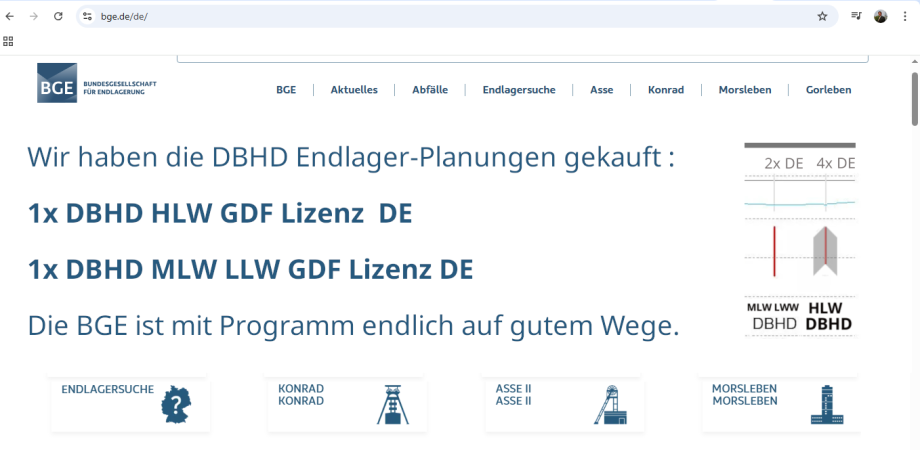Open the Endlagersuche navigation item
This screenshot has height=450, width=920.
518,90
